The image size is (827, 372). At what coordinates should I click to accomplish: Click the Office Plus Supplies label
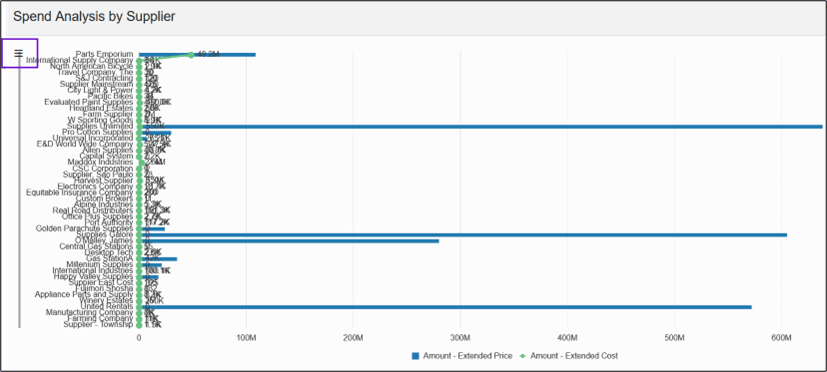click(98, 217)
